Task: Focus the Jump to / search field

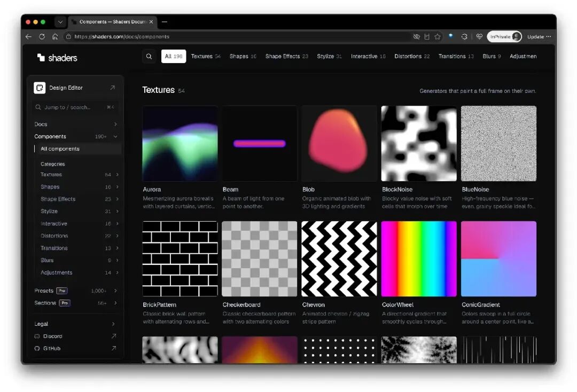Action: tap(75, 107)
